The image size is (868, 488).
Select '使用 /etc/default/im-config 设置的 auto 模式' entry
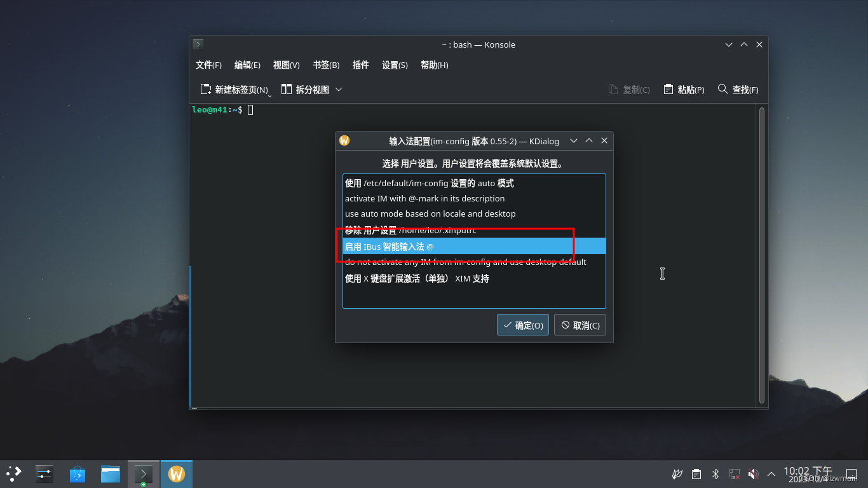(474, 183)
